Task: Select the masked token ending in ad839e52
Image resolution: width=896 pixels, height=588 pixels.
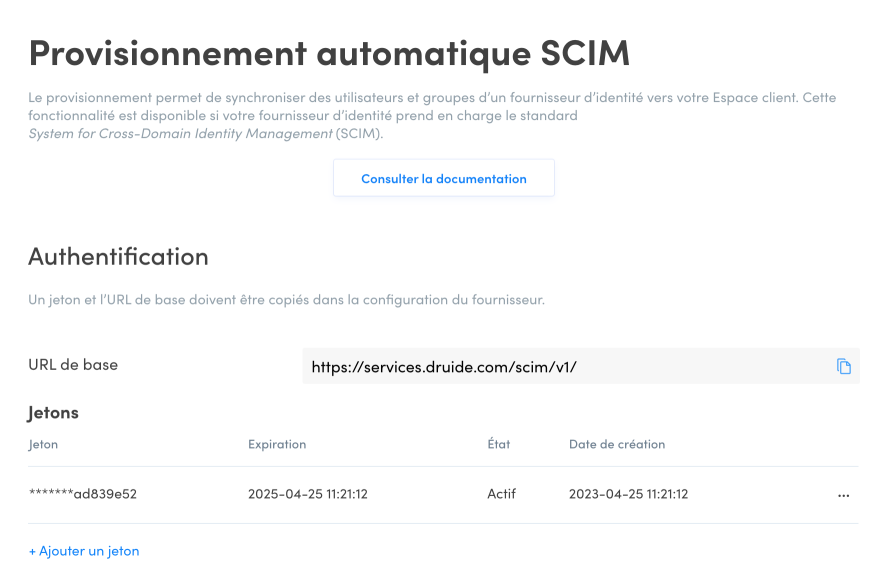Action: coord(82,494)
